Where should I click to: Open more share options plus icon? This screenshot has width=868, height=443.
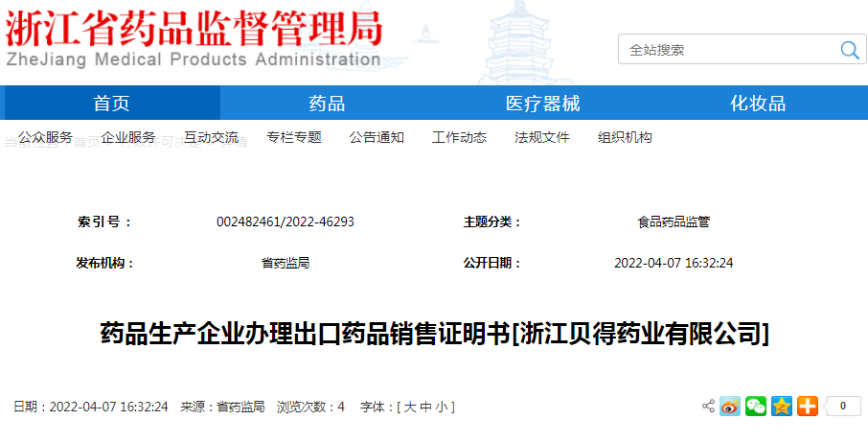tap(808, 407)
